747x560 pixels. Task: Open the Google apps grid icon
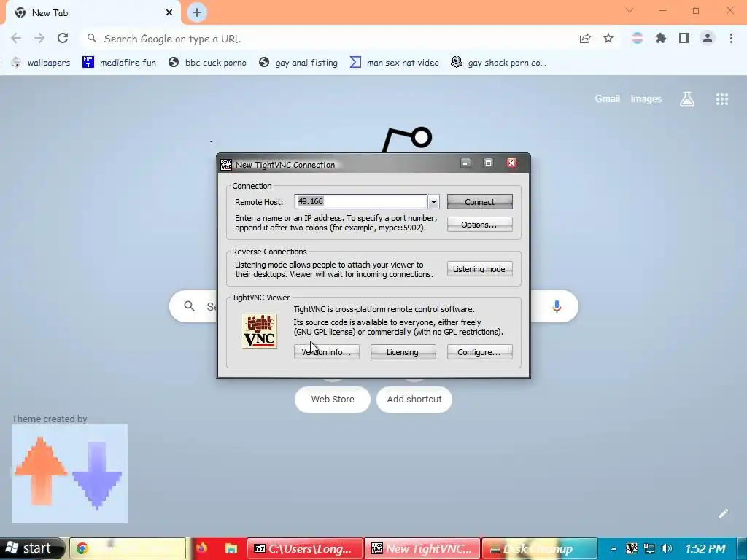pos(721,99)
